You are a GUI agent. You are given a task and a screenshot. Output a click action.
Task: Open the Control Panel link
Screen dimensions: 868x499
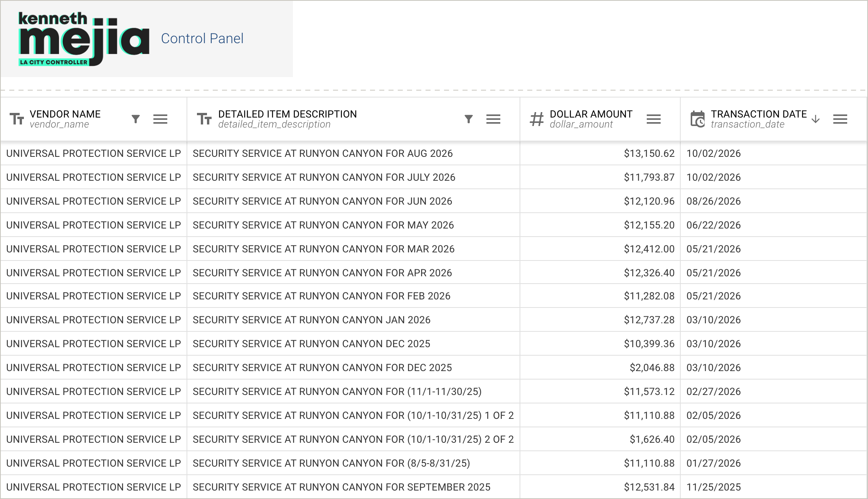coord(202,39)
